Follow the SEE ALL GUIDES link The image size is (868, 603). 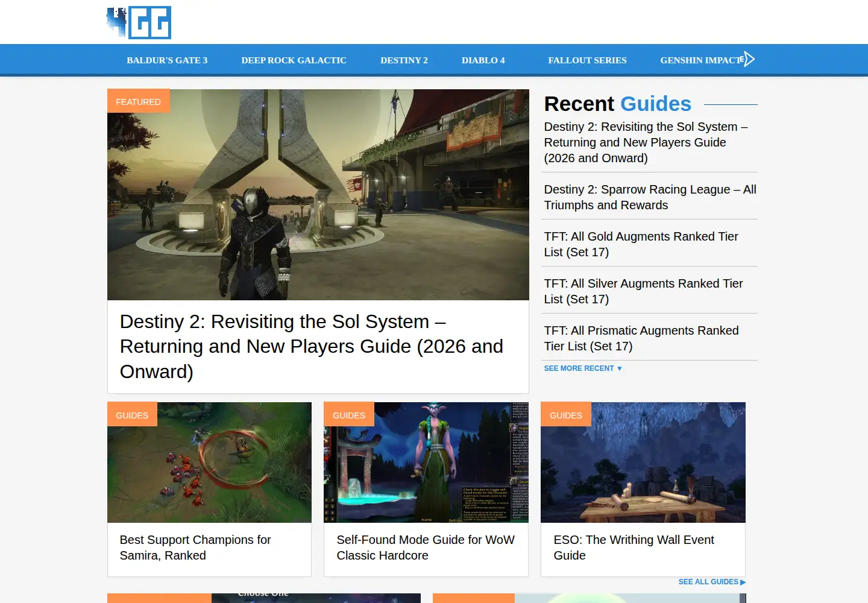712,582
